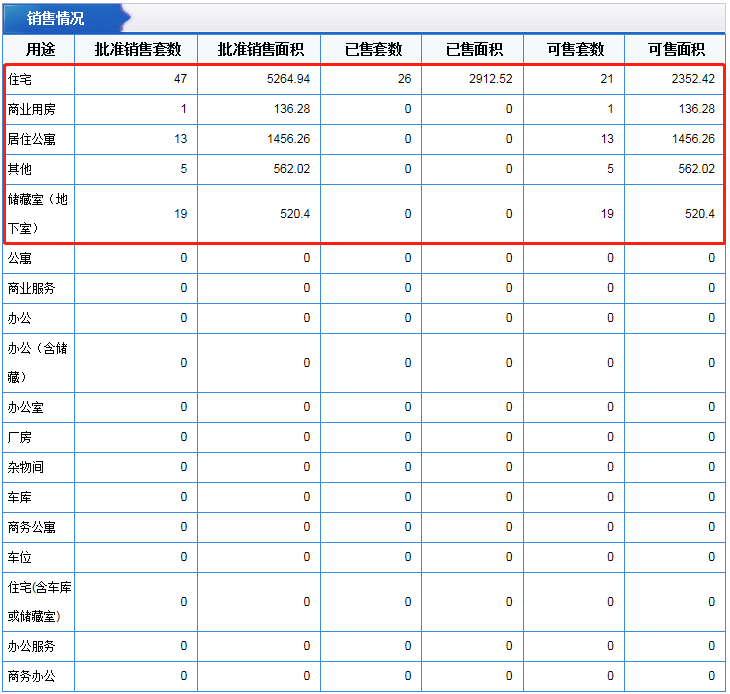
Task: Click the 可售面积 column header
Action: tap(676, 49)
